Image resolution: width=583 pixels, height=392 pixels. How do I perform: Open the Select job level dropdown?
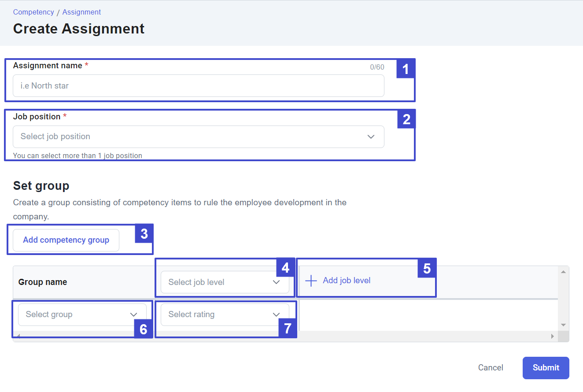coord(225,282)
